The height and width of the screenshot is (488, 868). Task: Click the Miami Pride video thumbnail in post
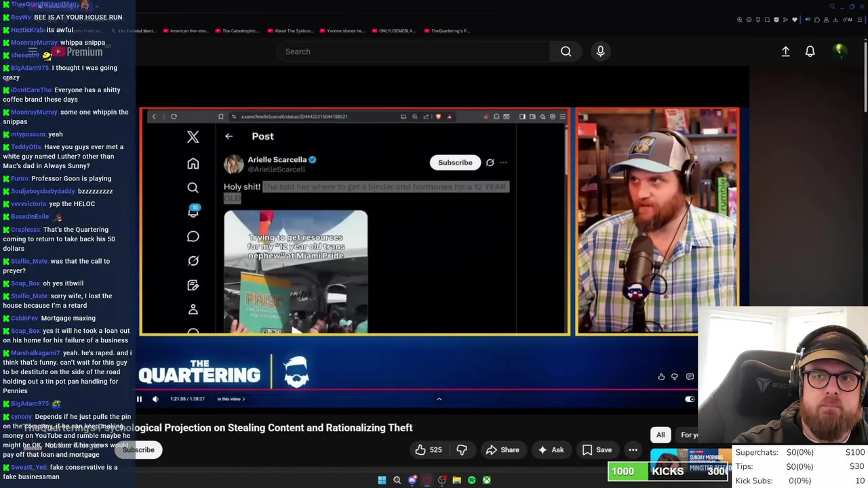296,272
